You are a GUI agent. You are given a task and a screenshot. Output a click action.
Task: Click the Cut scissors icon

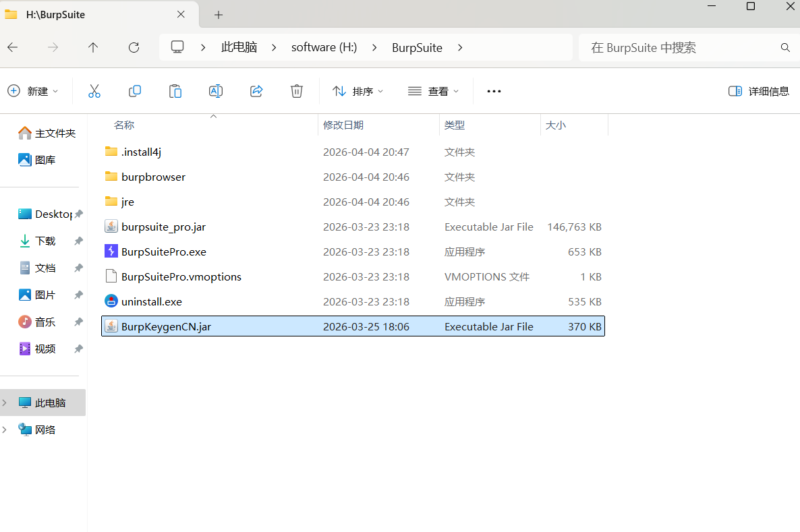[x=94, y=91]
